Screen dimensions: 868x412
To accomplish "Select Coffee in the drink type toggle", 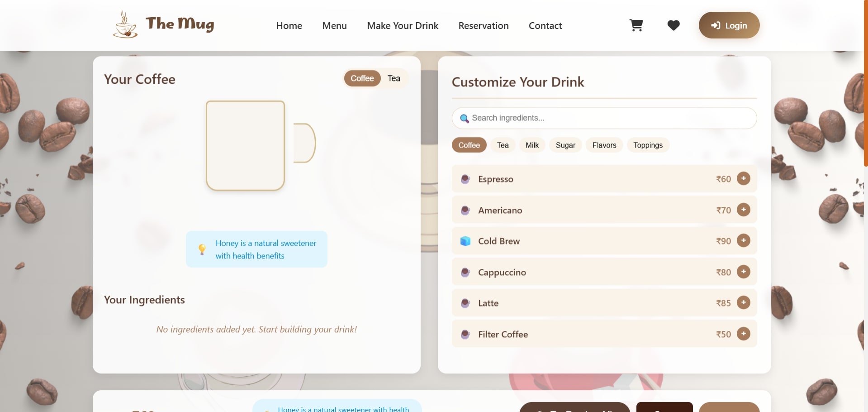I will (x=362, y=78).
